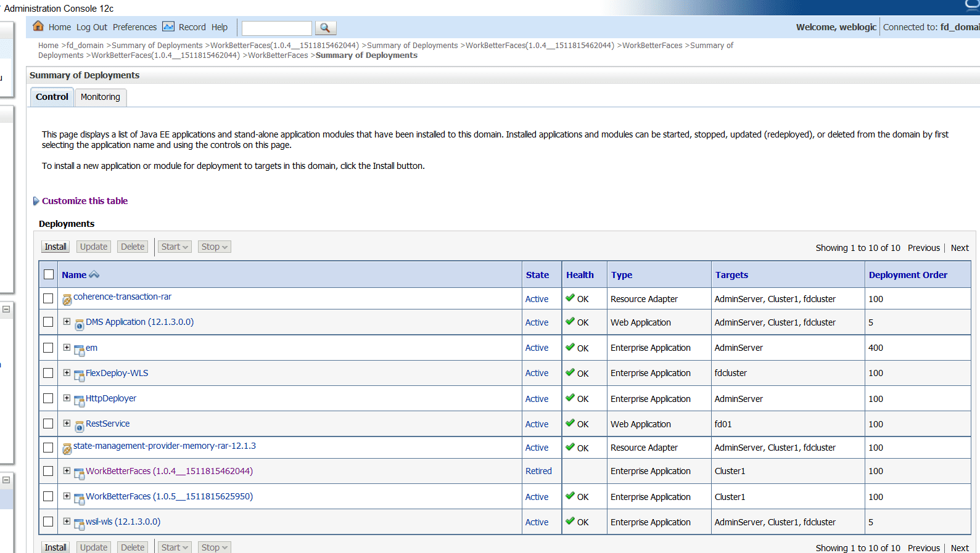Click the FlexDeploy-WLS application icon
The width and height of the screenshot is (980, 553).
80,376
